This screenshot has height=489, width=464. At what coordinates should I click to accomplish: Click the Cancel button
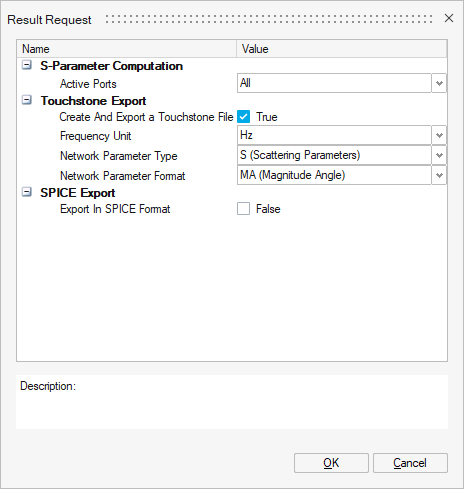410,463
